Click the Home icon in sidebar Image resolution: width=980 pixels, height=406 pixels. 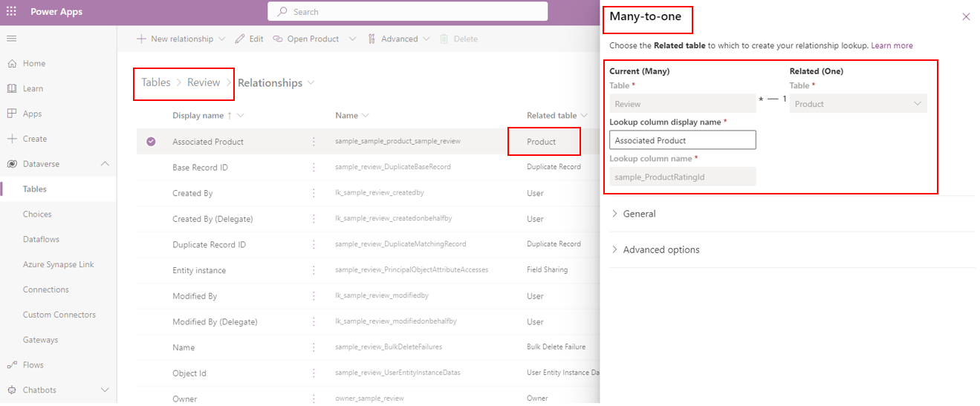coord(12,64)
